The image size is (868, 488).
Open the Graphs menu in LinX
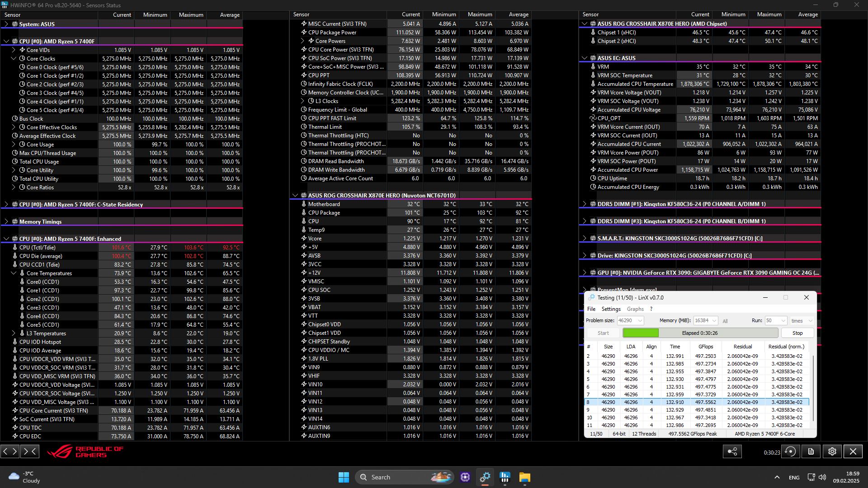[635, 309]
